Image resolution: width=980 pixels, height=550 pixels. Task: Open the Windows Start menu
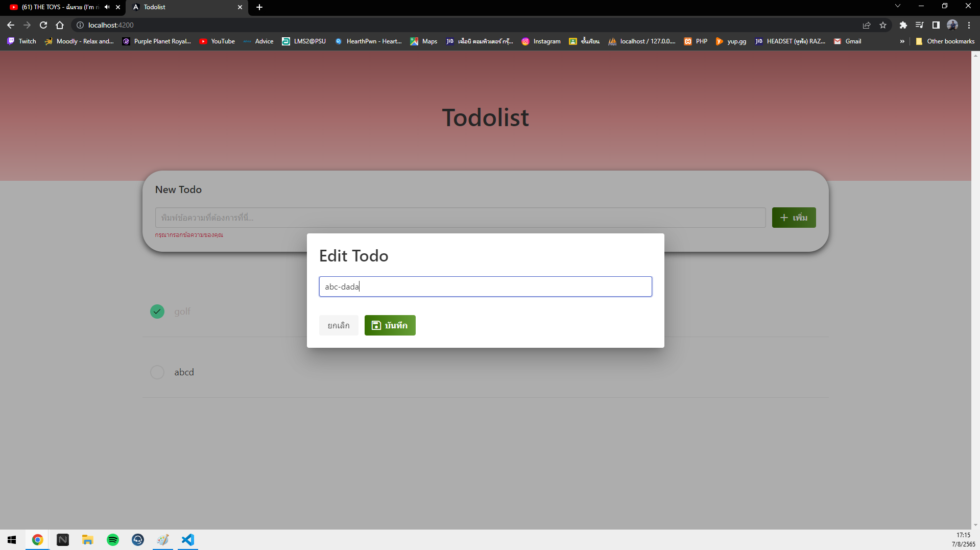tap(12, 540)
